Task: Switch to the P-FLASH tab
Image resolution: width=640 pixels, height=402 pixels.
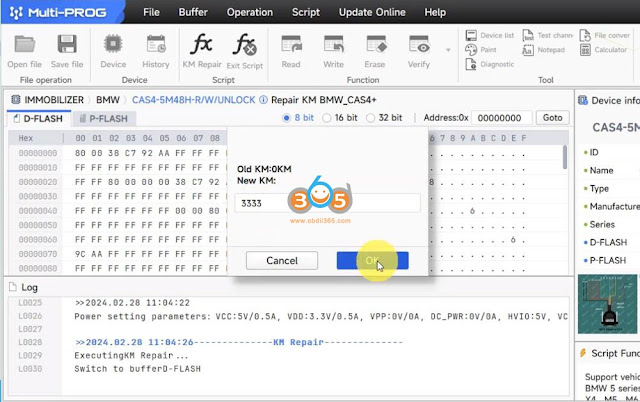Action: (x=104, y=119)
